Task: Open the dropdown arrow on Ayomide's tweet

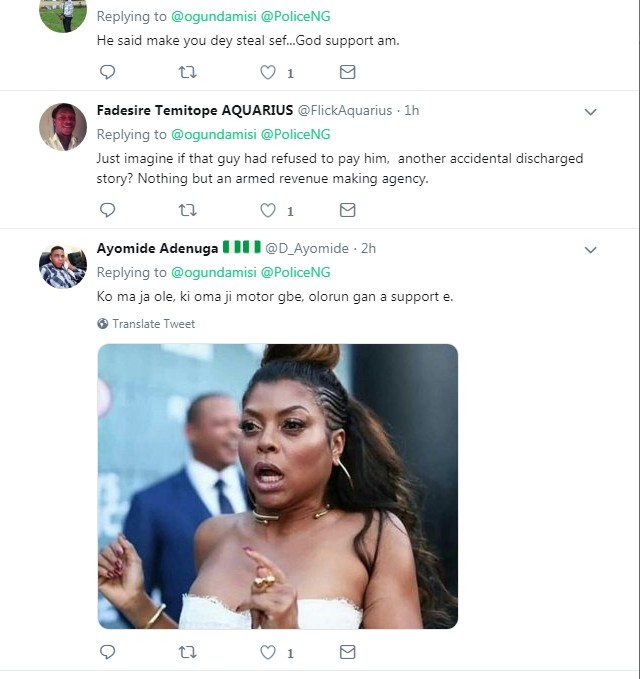Action: click(590, 249)
